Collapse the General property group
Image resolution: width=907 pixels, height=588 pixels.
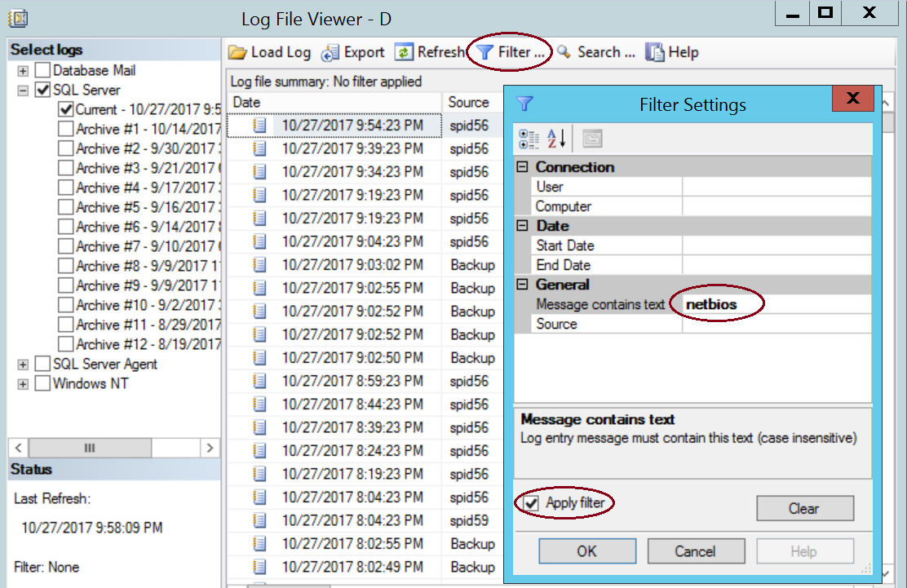coord(522,285)
